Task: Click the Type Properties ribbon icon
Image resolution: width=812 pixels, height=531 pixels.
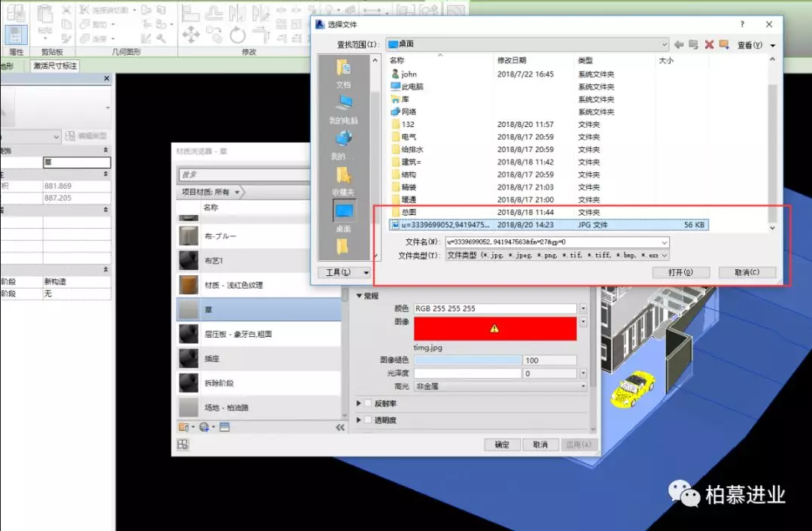Action: tap(16, 13)
